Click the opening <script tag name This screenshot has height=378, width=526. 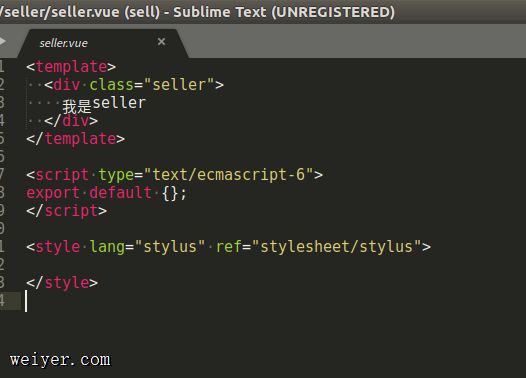62,175
